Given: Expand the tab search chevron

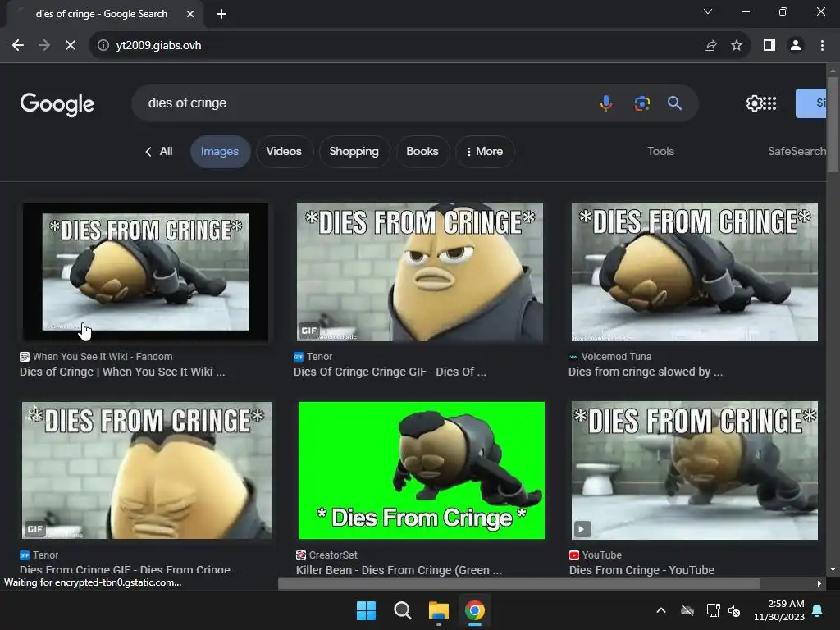Looking at the screenshot, I should click(x=708, y=11).
